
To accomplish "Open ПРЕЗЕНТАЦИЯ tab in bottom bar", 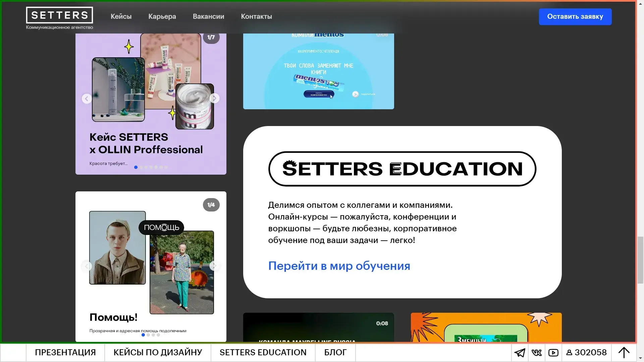I will [x=65, y=353].
